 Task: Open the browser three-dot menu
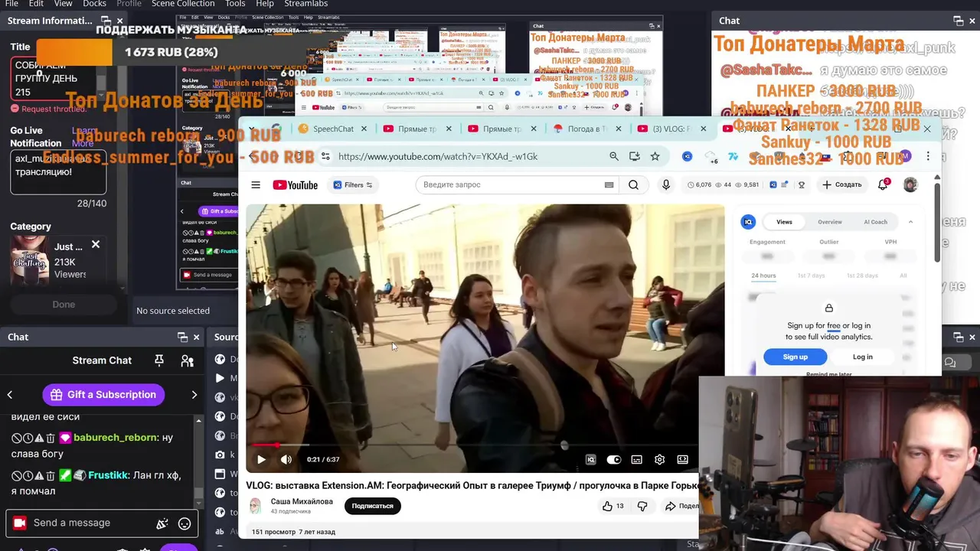pos(928,156)
